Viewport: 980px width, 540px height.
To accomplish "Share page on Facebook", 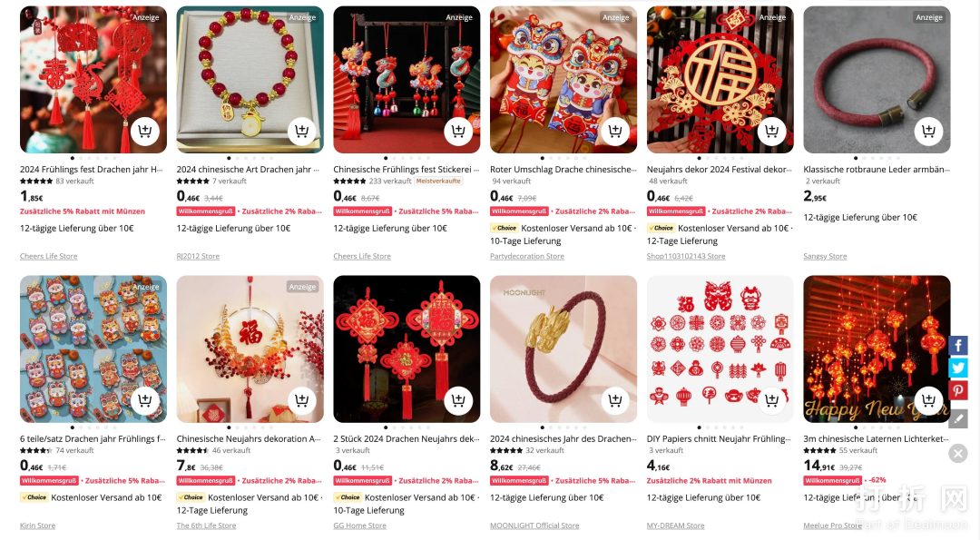I will pyautogui.click(x=958, y=346).
